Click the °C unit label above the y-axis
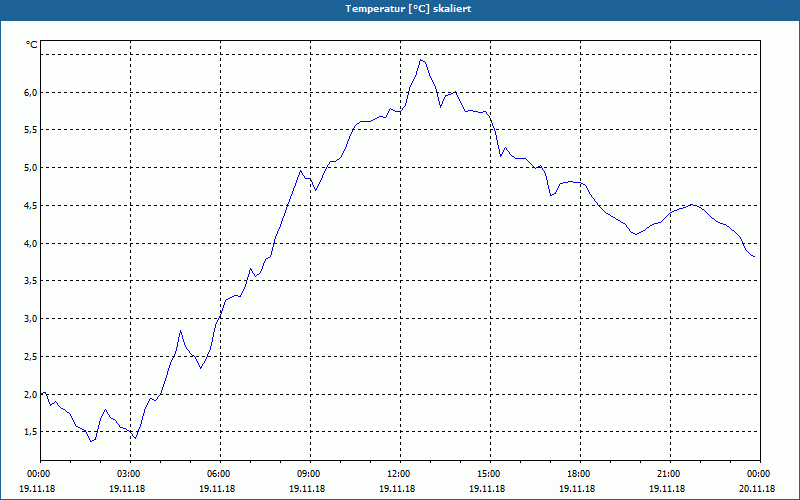Image resolution: width=800 pixels, height=500 pixels. 32,45
